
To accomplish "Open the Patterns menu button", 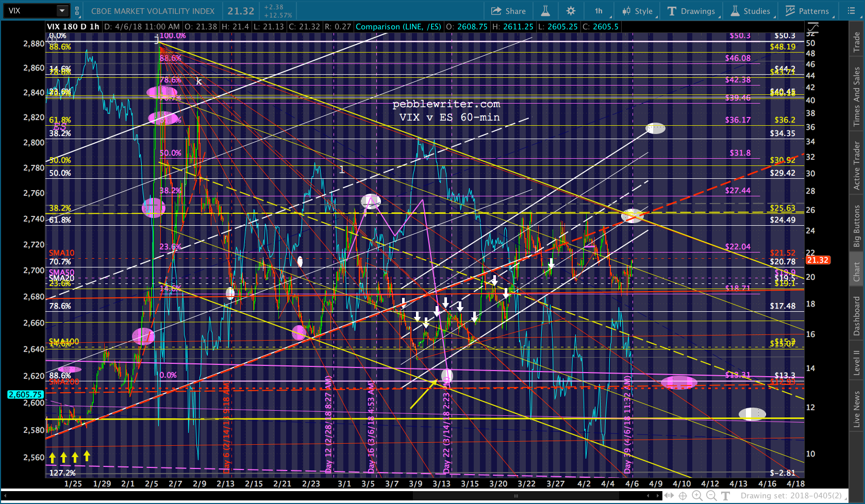I will [x=808, y=11].
